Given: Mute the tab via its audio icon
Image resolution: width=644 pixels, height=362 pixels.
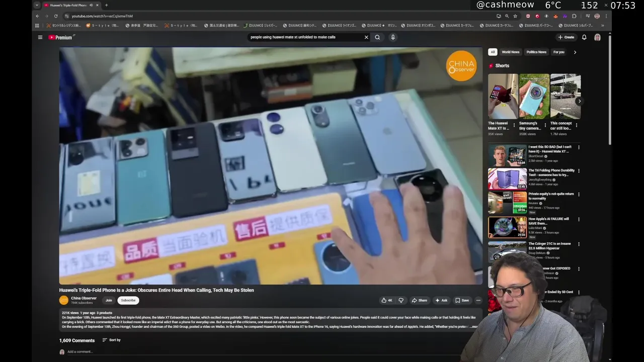Looking at the screenshot, I should pyautogui.click(x=91, y=5).
